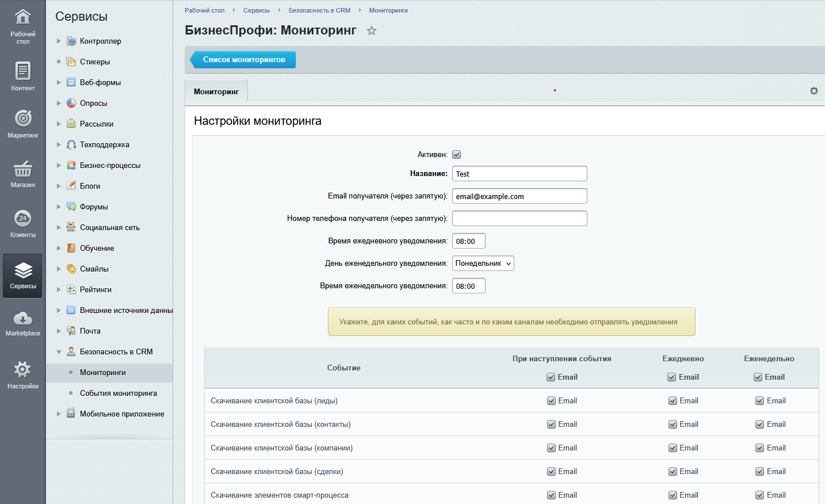This screenshot has height=504, width=825.
Task: Click the Номер телефона получателя field
Action: click(x=520, y=219)
